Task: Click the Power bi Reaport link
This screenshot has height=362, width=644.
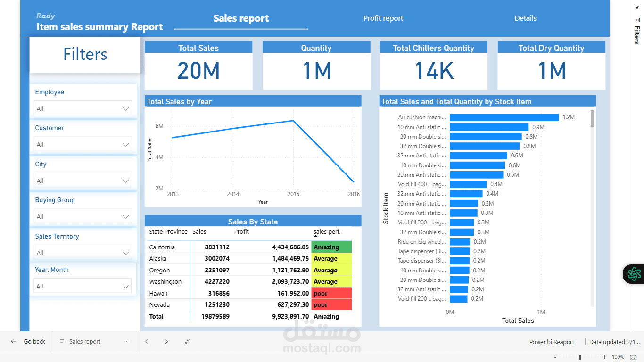Action: click(552, 342)
